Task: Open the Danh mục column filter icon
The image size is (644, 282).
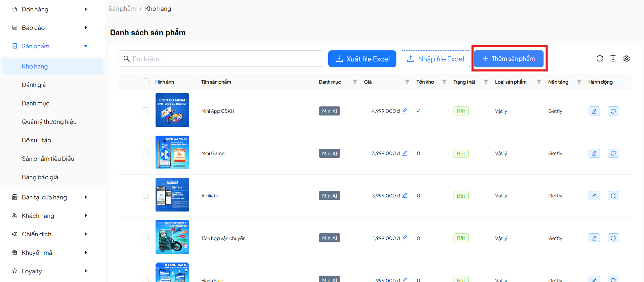Action: (x=355, y=82)
